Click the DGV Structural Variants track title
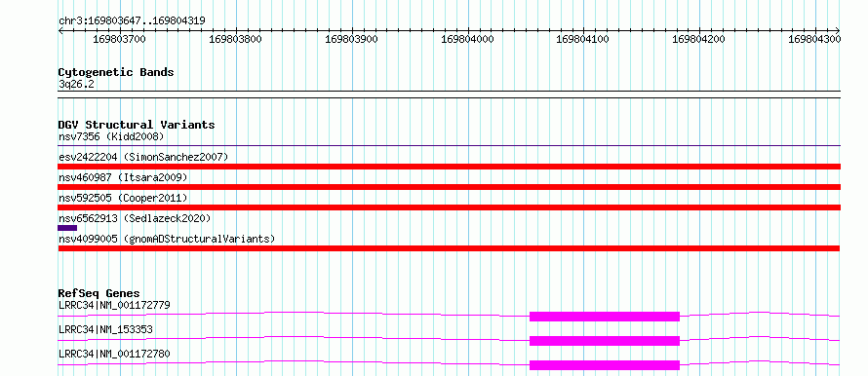 137,125
